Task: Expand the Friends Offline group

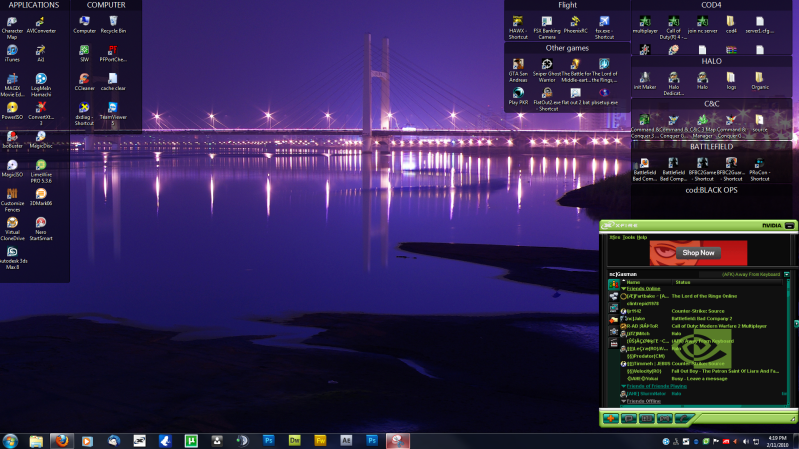Action: click(x=623, y=401)
